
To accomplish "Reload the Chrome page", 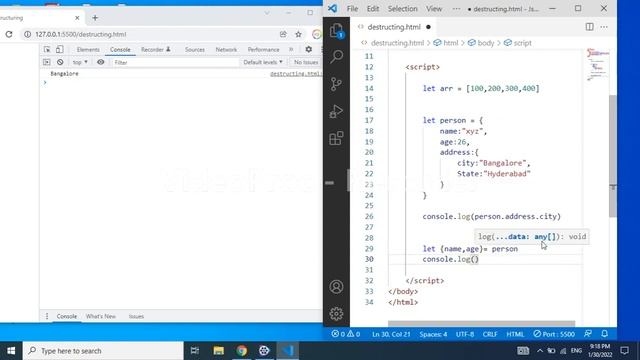I will point(9,34).
